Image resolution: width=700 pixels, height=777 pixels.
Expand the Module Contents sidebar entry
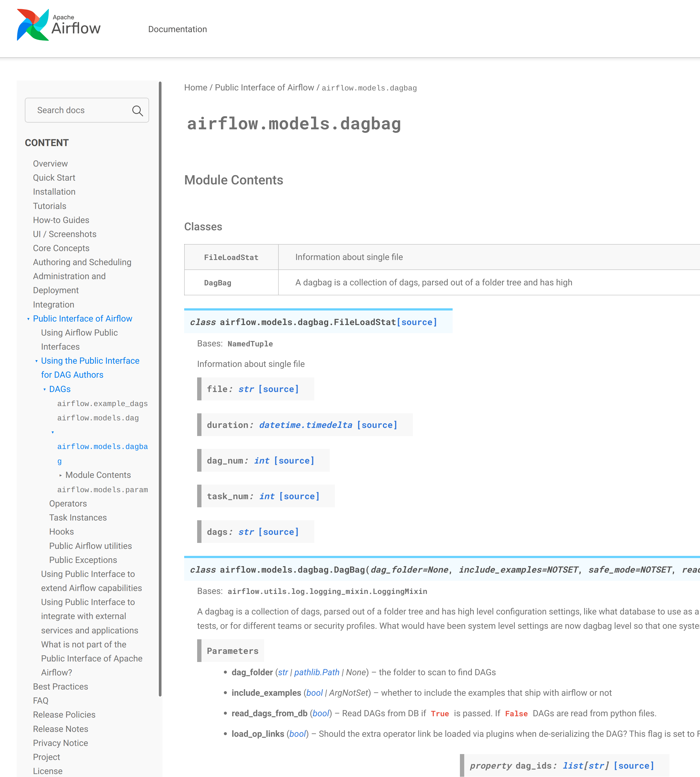(61, 475)
